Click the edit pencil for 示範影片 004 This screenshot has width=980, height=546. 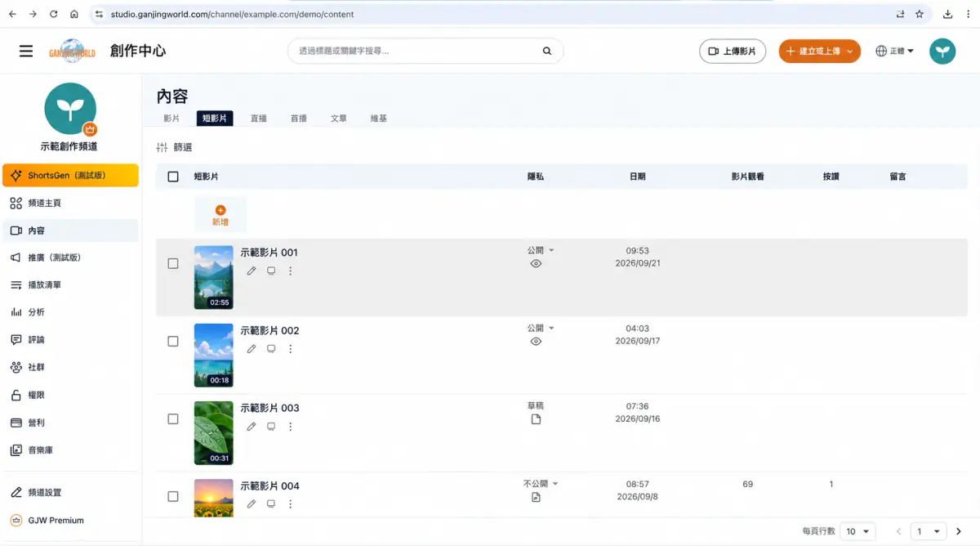[x=252, y=503]
